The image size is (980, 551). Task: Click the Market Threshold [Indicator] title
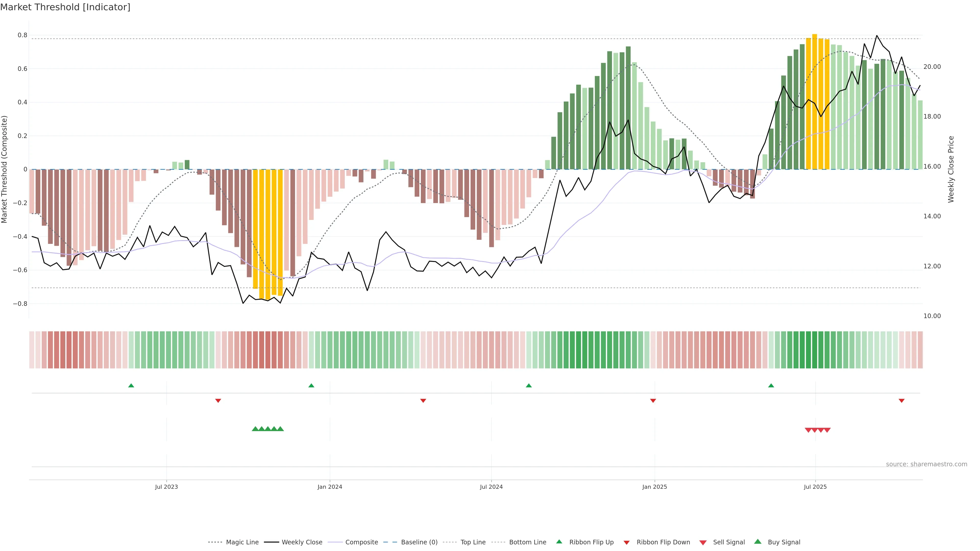[x=65, y=7]
